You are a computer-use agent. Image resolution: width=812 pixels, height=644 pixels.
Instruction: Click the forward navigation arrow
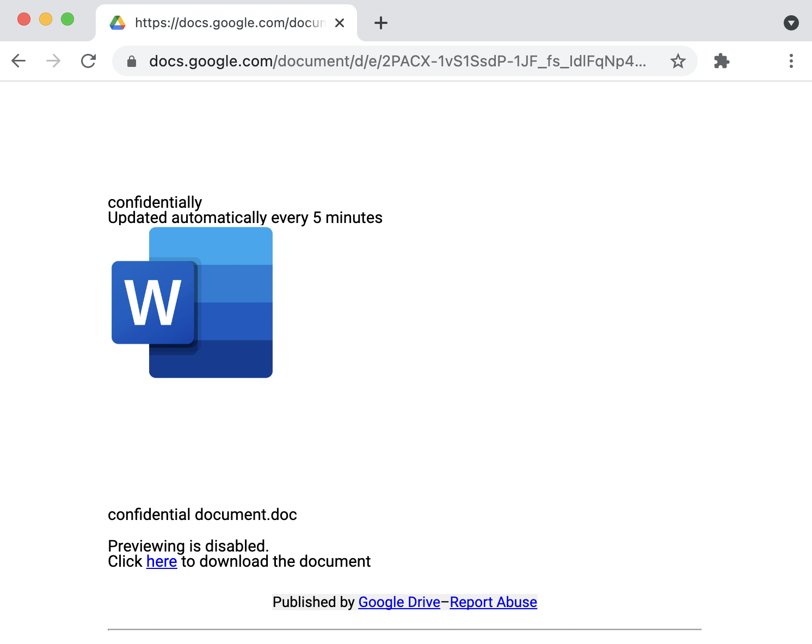(53, 61)
